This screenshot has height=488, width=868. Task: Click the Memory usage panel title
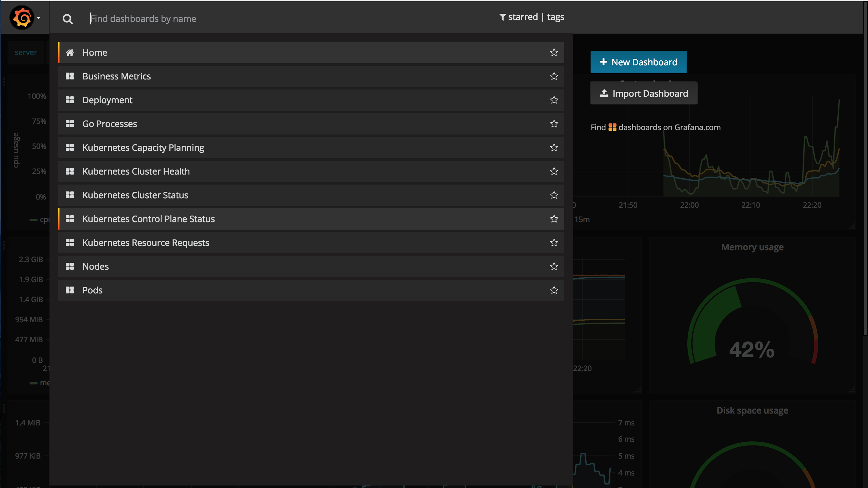tap(752, 247)
